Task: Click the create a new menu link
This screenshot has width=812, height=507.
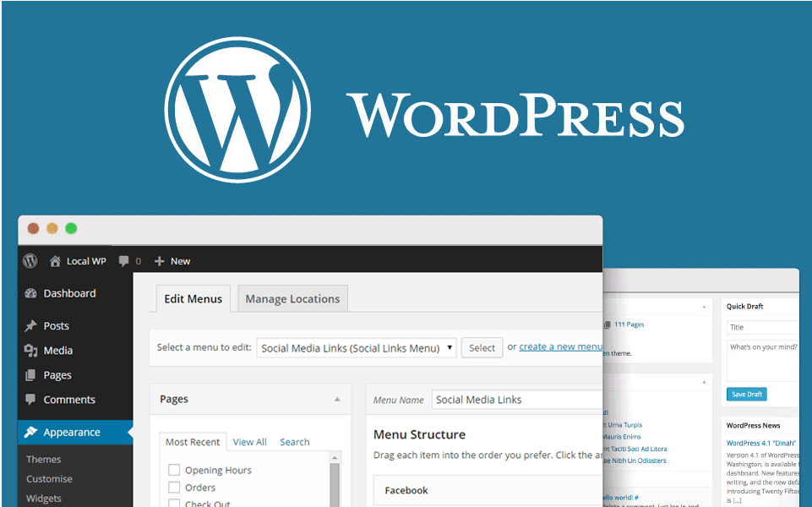Action: pos(560,347)
